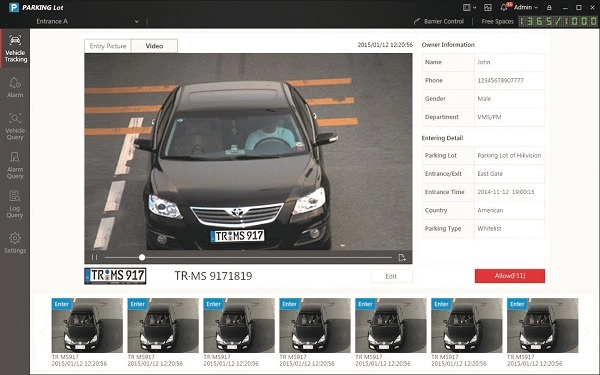Open the Vehicle Query page

15,126
